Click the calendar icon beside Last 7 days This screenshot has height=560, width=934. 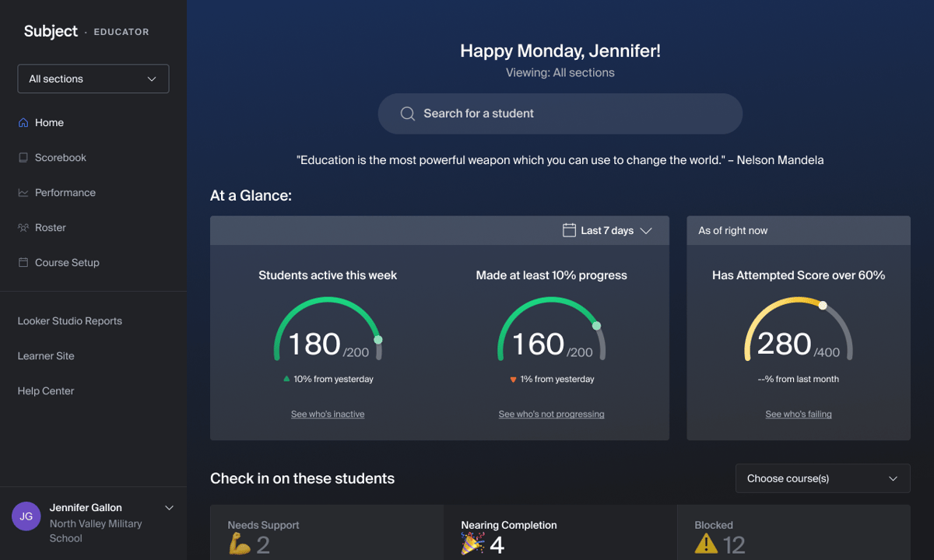[569, 230]
